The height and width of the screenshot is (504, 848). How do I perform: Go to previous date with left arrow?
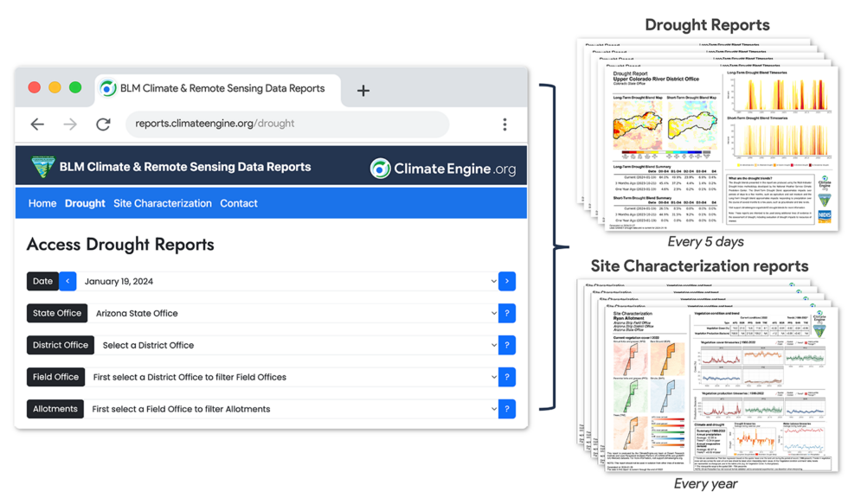[67, 281]
